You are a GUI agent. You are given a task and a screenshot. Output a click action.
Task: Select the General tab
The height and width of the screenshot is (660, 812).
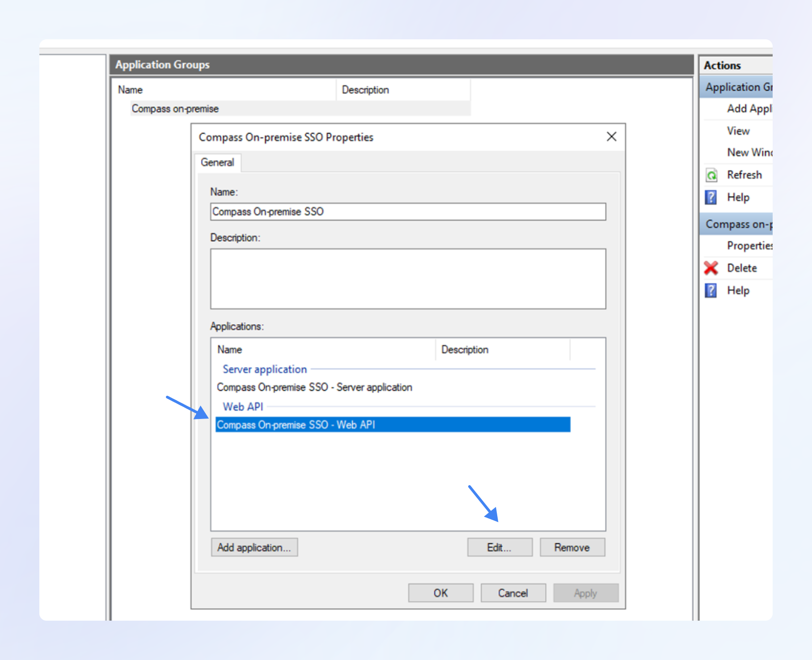217,163
